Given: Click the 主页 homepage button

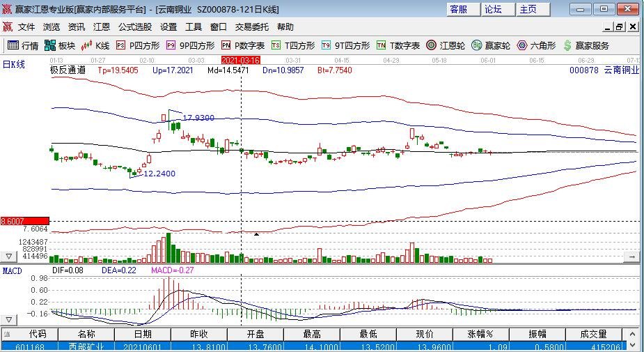Looking at the screenshot, I should coord(533,10).
